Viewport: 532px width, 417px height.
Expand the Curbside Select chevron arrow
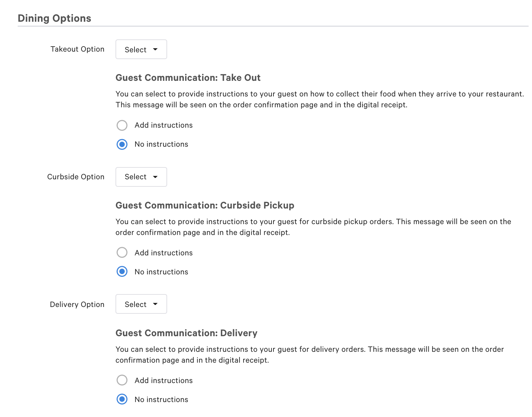coord(155,177)
